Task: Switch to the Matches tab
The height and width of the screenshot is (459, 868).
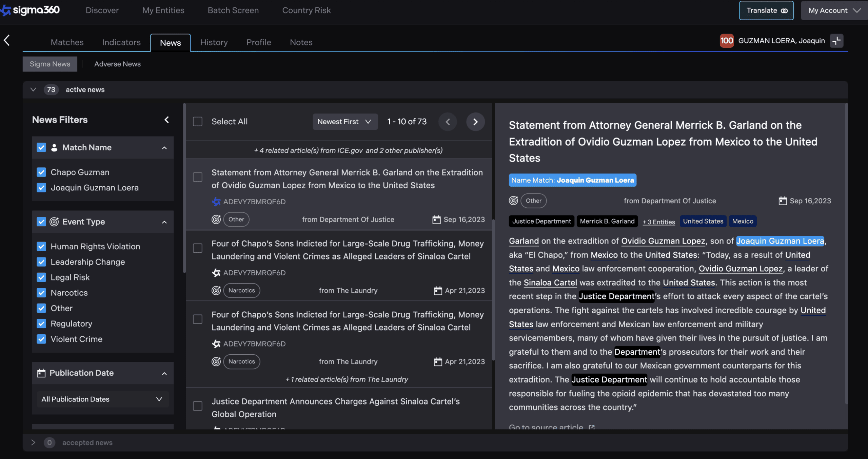Action: (67, 42)
